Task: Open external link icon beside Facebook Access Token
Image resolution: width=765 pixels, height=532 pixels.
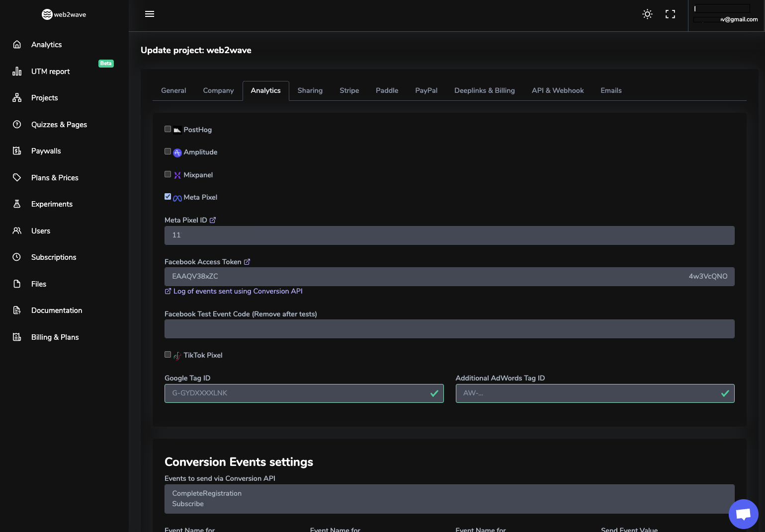Action: tap(247, 262)
